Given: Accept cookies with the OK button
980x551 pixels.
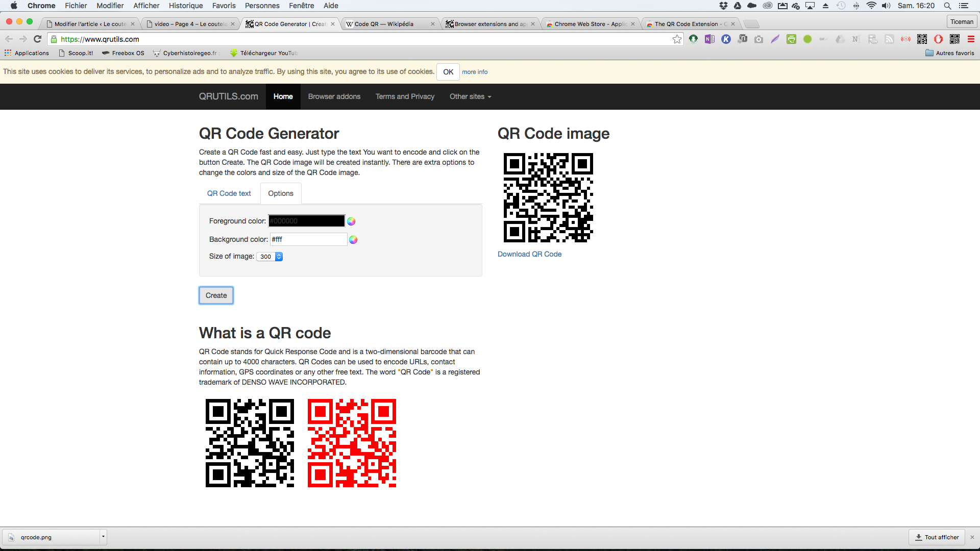Looking at the screenshot, I should coord(448,72).
